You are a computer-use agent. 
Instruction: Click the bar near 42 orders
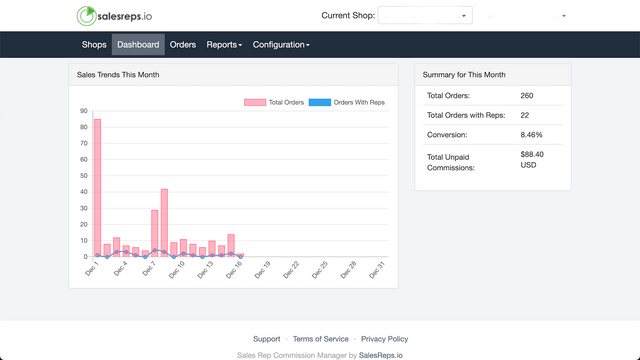164,223
